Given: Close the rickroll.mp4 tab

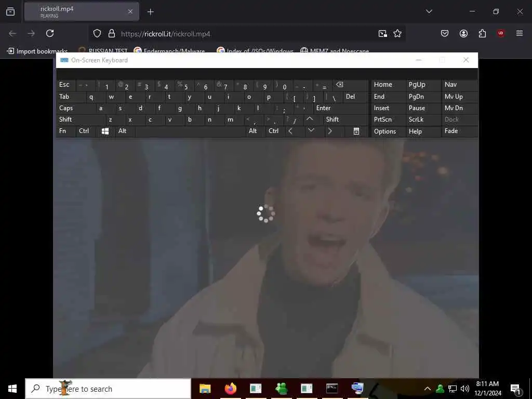Looking at the screenshot, I should pos(130,11).
